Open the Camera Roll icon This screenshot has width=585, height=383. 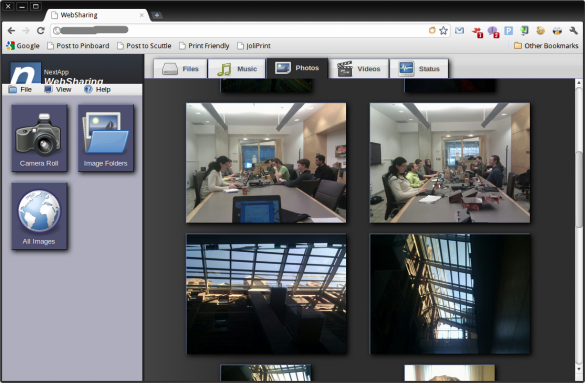pyautogui.click(x=39, y=138)
